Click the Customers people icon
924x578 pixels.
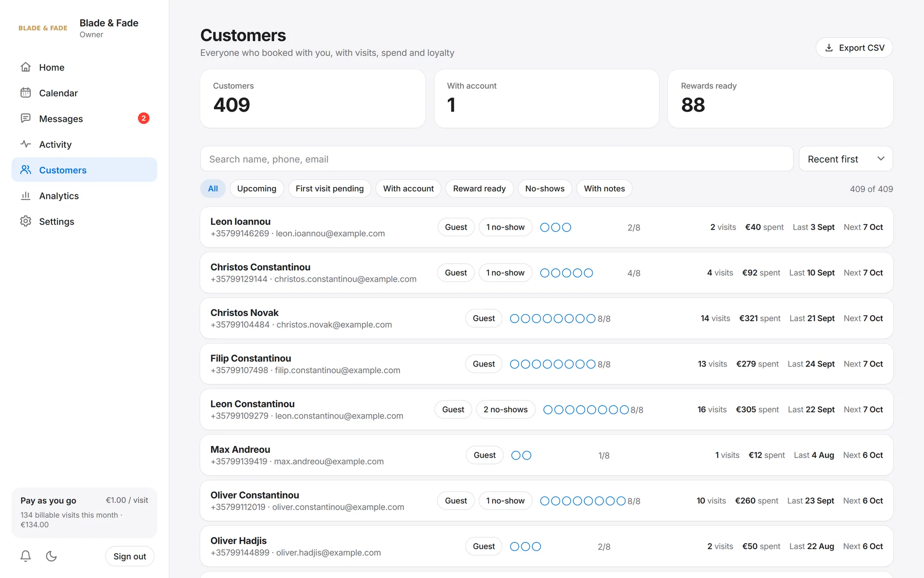point(26,170)
